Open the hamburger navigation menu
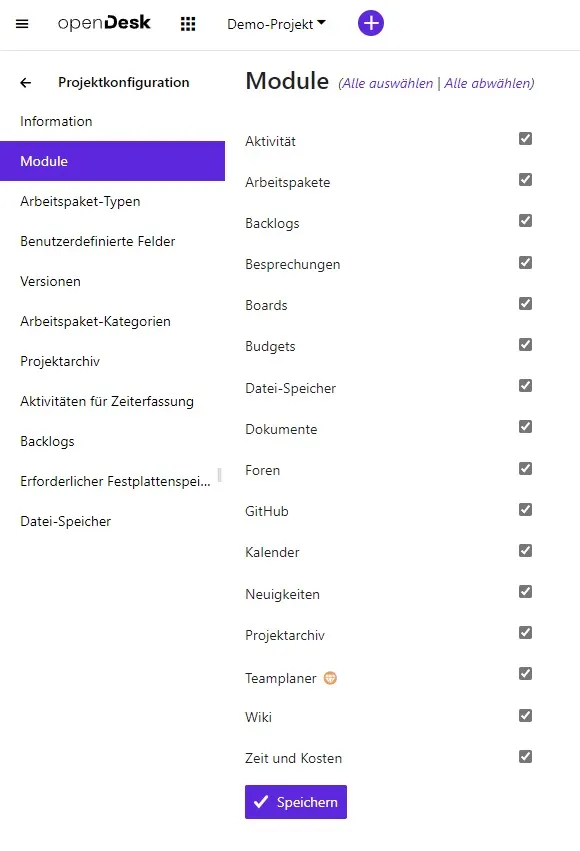 tap(22, 24)
